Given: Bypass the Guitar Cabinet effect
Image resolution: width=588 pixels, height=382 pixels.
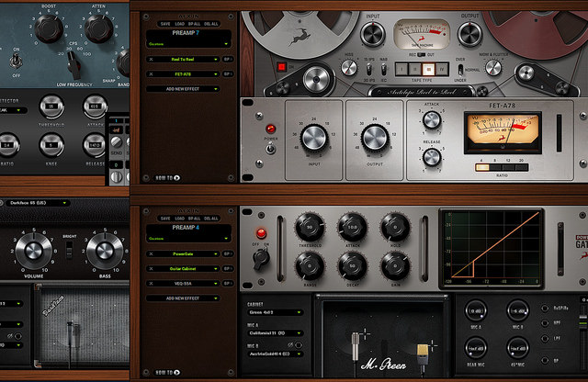Looking at the screenshot, I should (228, 269).
